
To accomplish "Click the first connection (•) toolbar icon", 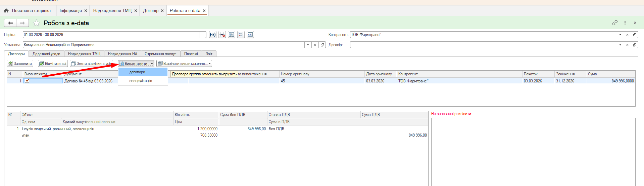I will 213,35.
